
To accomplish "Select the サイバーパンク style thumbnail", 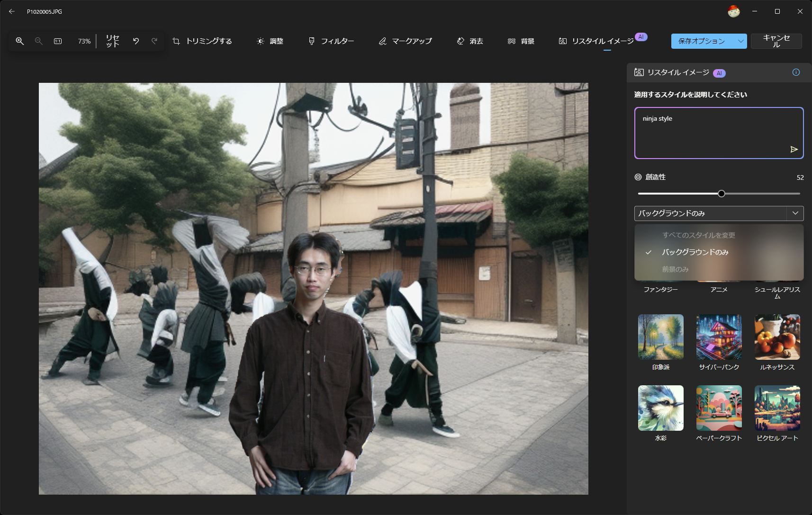I will coord(719,337).
